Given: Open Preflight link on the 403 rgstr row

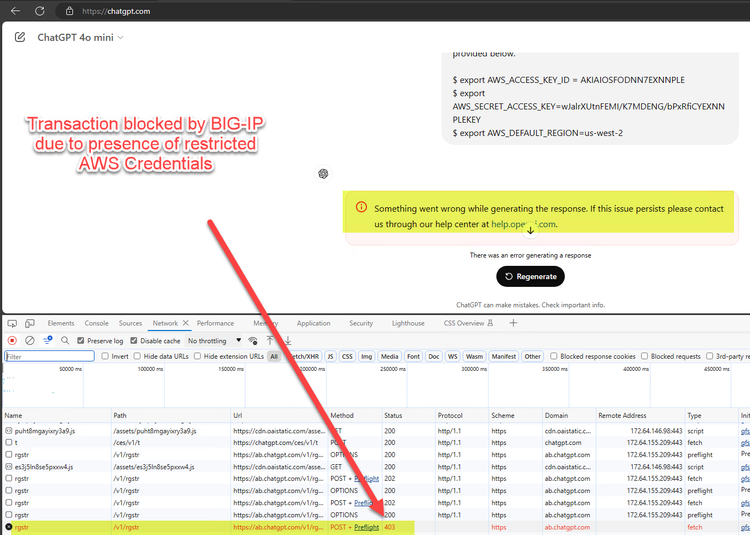Looking at the screenshot, I should (x=366, y=527).
